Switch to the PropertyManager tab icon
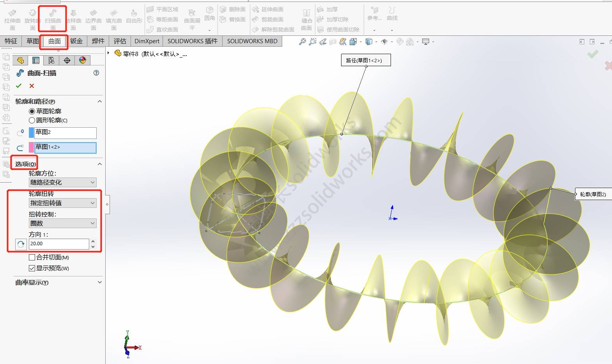 click(36, 60)
